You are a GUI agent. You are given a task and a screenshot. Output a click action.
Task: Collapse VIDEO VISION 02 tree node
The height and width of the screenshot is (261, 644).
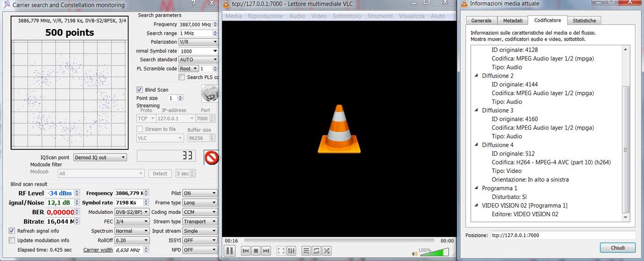click(477, 205)
